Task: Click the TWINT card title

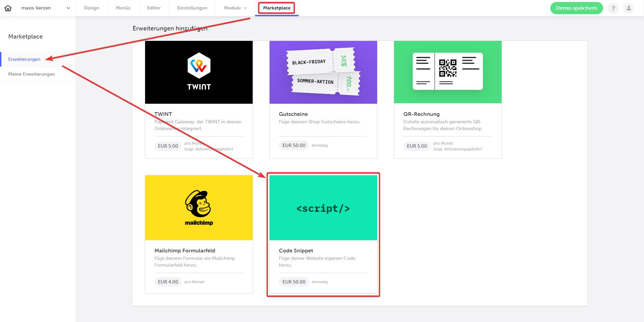Action: click(x=163, y=114)
